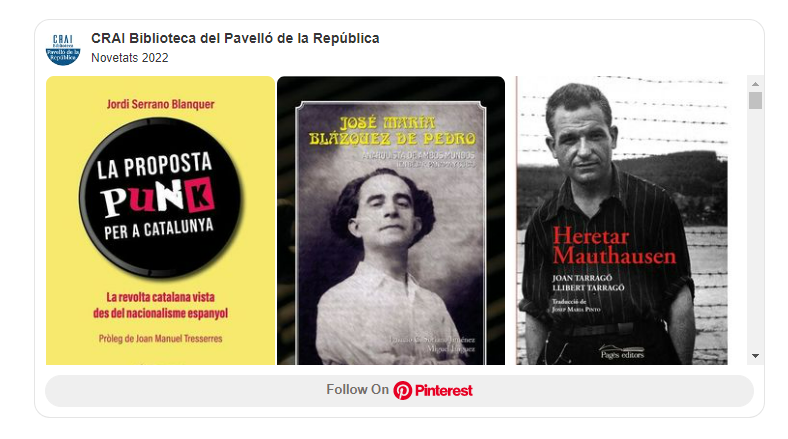
Task: Click the yellow gothic Blázquez de Pedro title
Action: (x=392, y=131)
